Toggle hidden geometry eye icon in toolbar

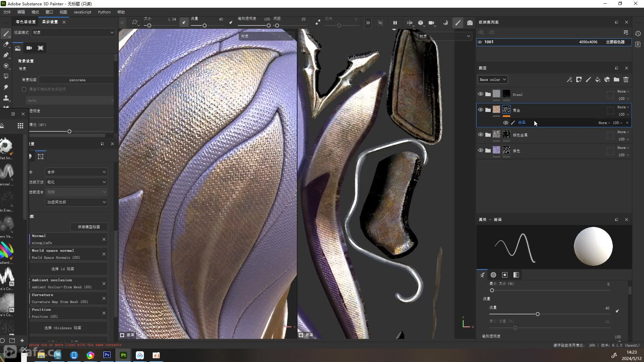tap(380, 23)
